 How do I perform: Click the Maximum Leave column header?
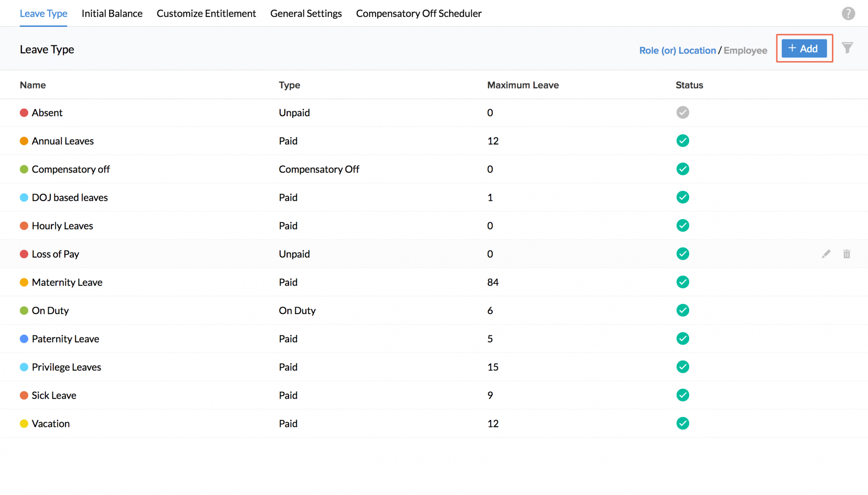pyautogui.click(x=523, y=85)
